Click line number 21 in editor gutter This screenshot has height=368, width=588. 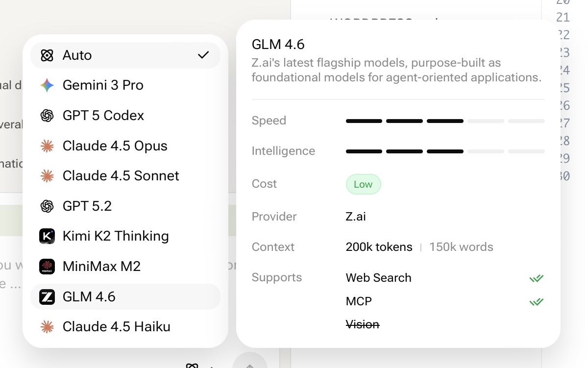[563, 18]
